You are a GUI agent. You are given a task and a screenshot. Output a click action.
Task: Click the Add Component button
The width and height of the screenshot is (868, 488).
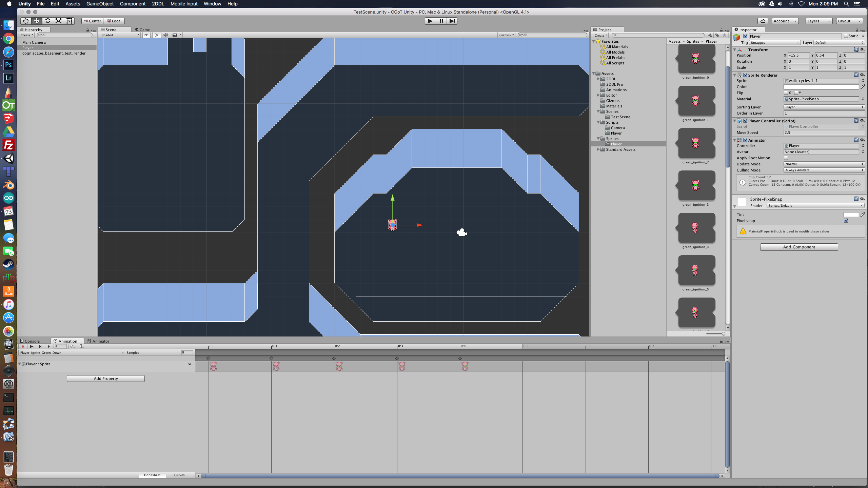(x=799, y=247)
